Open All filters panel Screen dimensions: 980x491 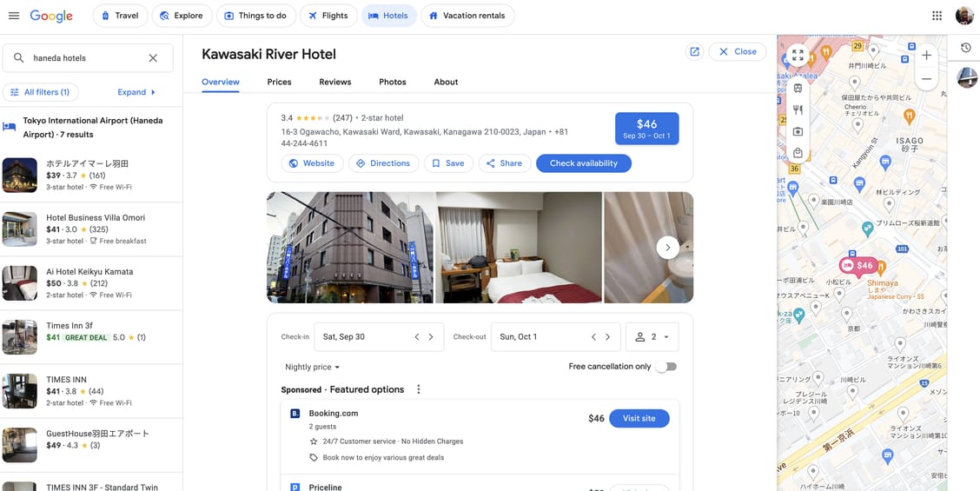point(40,92)
